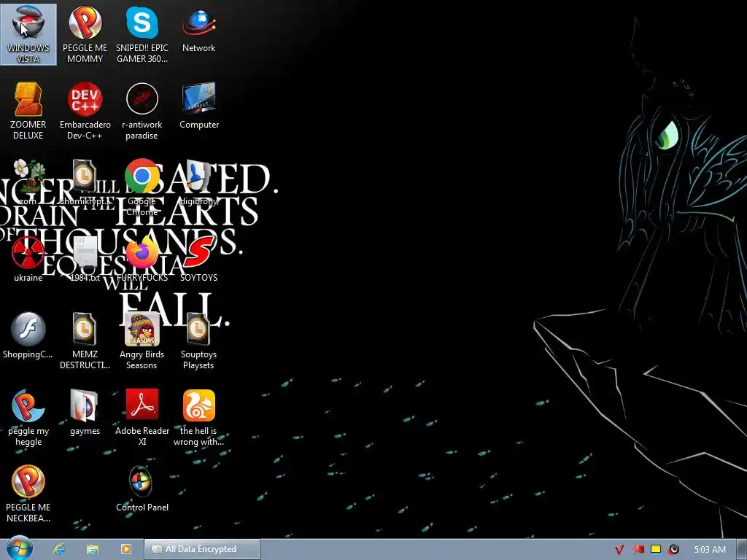Click the Control Panel desktop icon
747x560 pixels.
[142, 489]
